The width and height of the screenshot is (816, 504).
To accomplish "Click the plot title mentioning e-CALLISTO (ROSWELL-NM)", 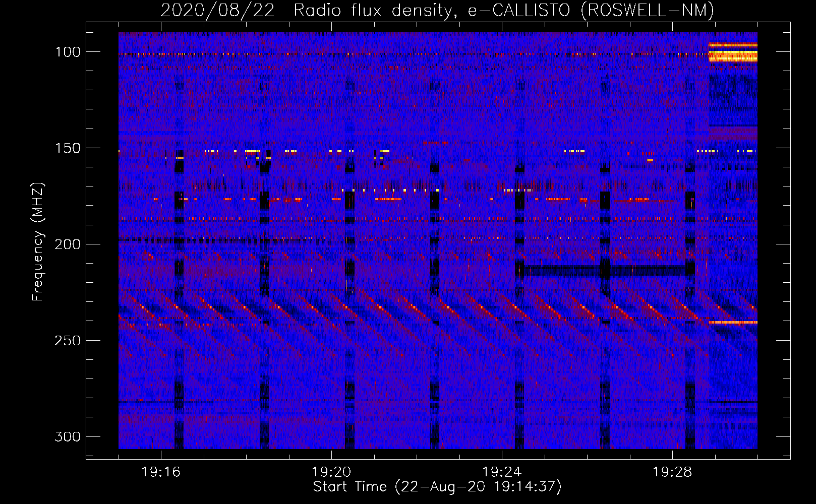I will pos(437,10).
